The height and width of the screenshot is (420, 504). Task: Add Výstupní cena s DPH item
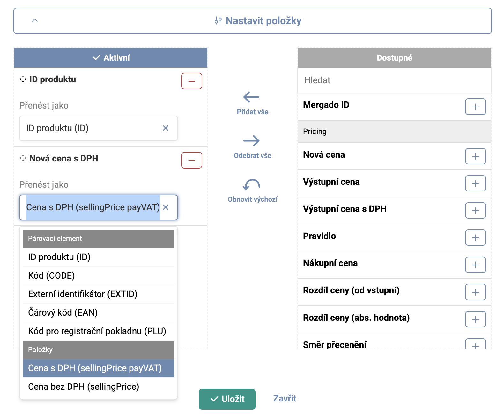click(x=475, y=211)
